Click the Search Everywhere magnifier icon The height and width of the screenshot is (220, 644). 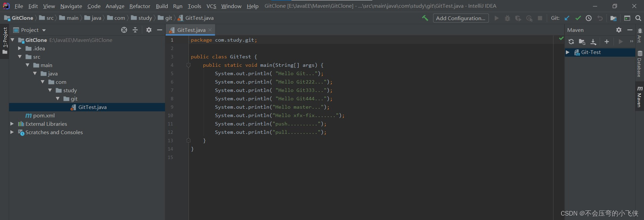[638, 18]
